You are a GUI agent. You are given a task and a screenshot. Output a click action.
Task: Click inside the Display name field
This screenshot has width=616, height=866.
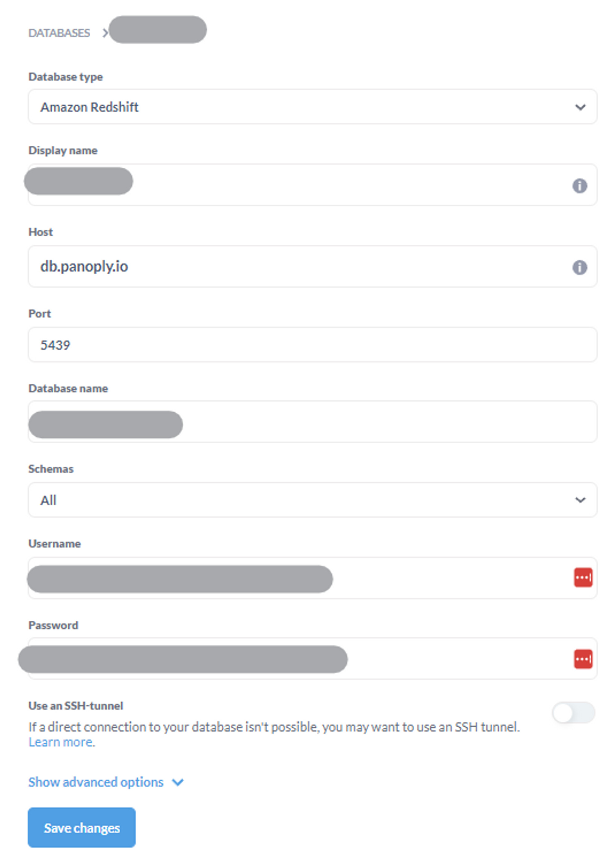coord(313,185)
